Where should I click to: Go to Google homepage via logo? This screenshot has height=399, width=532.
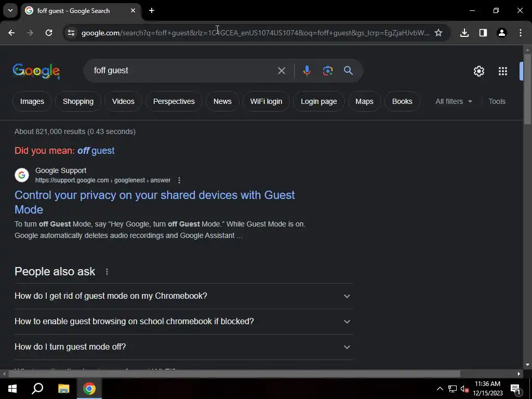point(36,71)
